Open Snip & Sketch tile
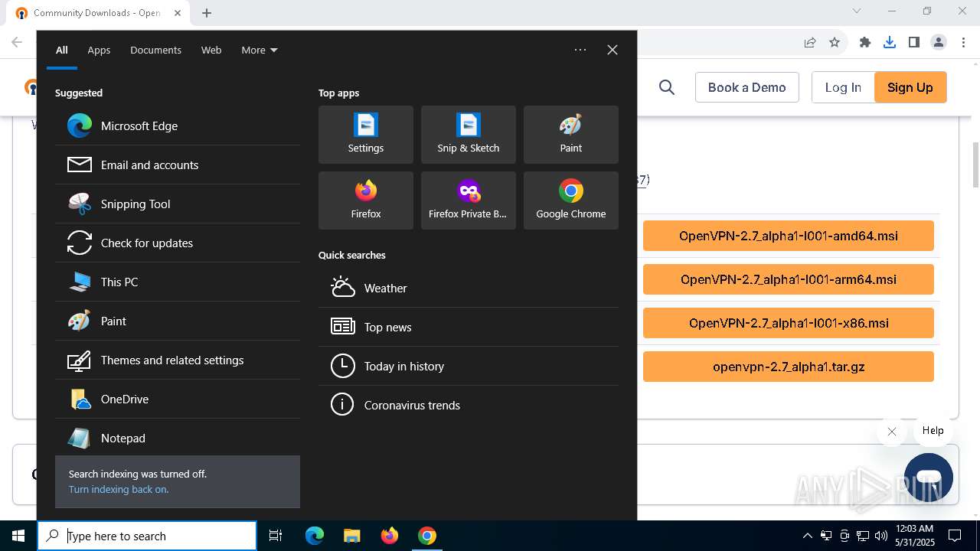The image size is (980, 551). (x=469, y=135)
